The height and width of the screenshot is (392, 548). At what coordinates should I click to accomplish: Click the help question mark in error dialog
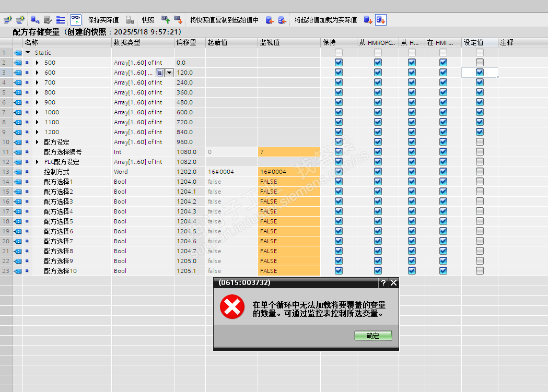click(x=383, y=283)
